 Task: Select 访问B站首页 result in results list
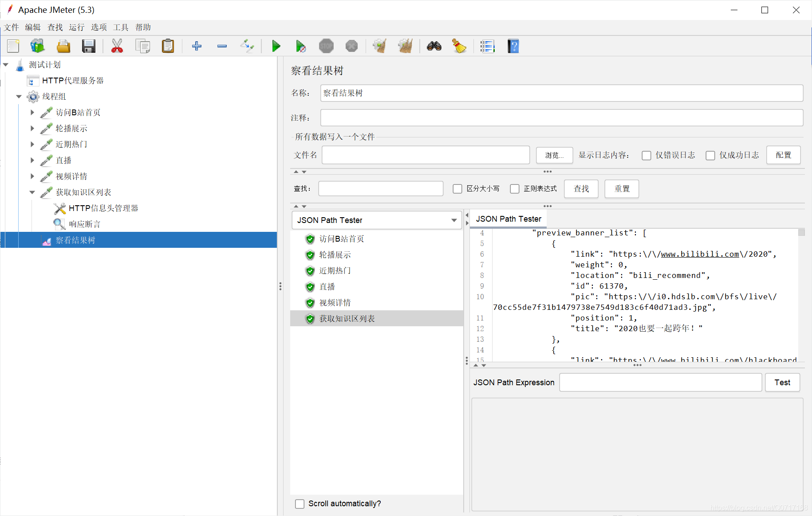[x=342, y=239]
